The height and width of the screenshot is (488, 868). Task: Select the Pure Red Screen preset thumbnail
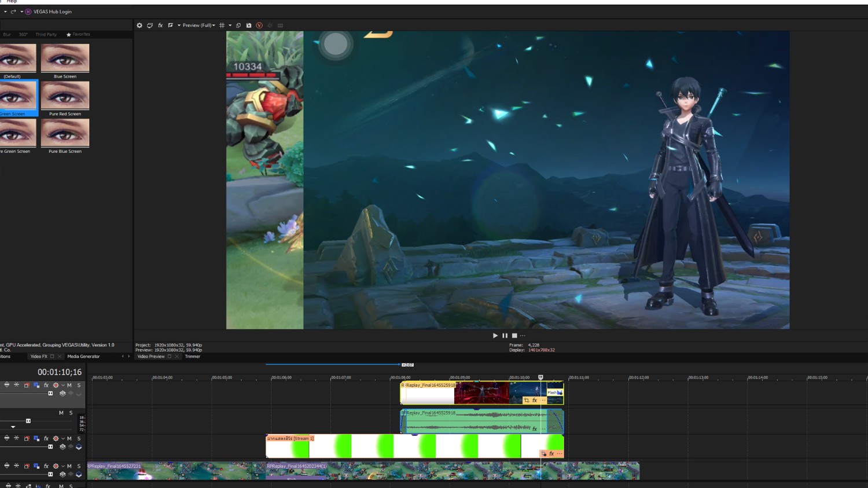coord(65,96)
